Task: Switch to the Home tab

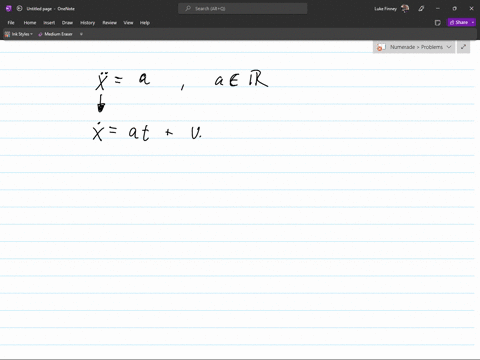Action: point(30,23)
